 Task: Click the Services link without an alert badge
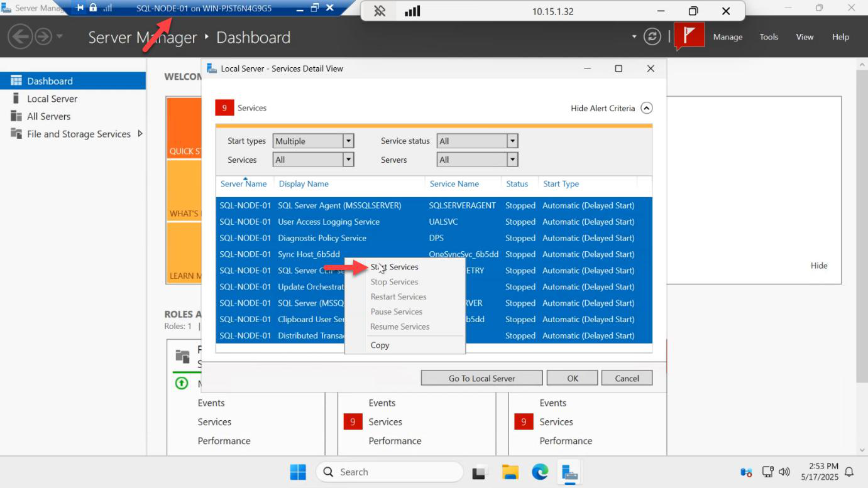pos(214,422)
